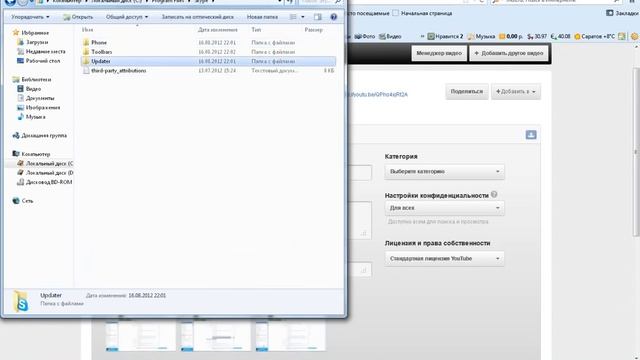Click the Видео toolbar item in the browser

pyautogui.click(x=390, y=36)
